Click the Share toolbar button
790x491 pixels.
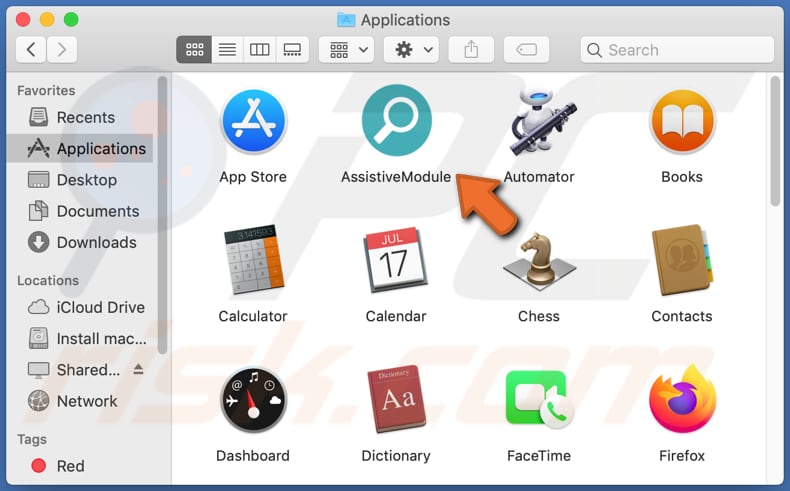(x=471, y=49)
